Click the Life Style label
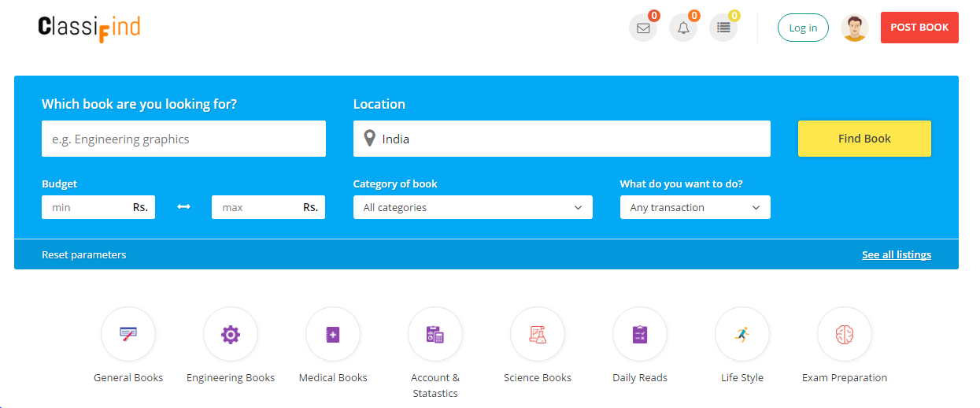This screenshot has width=980, height=408. (x=742, y=377)
